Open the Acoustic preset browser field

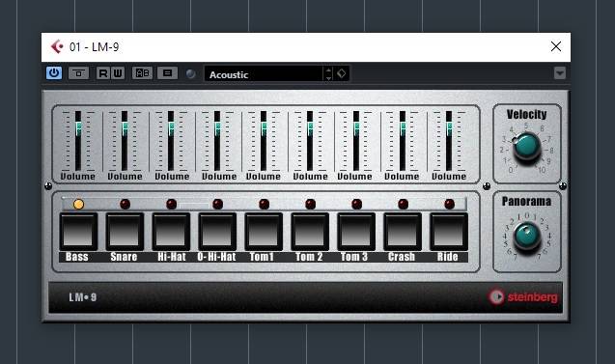click(x=265, y=73)
